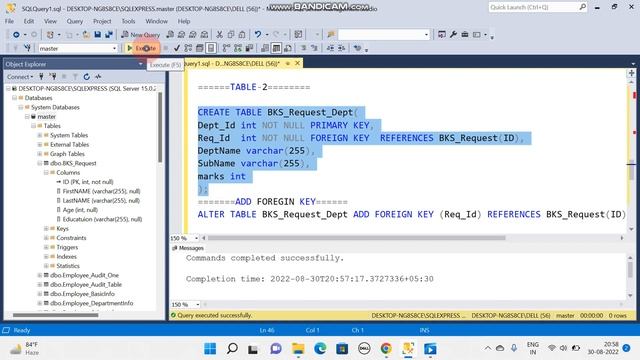Select the Age (int, null) column

click(80, 210)
